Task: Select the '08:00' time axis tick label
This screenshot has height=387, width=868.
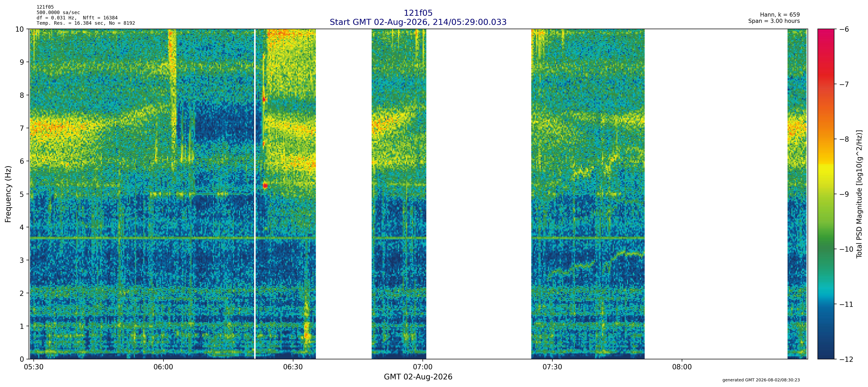Action: [x=682, y=367]
